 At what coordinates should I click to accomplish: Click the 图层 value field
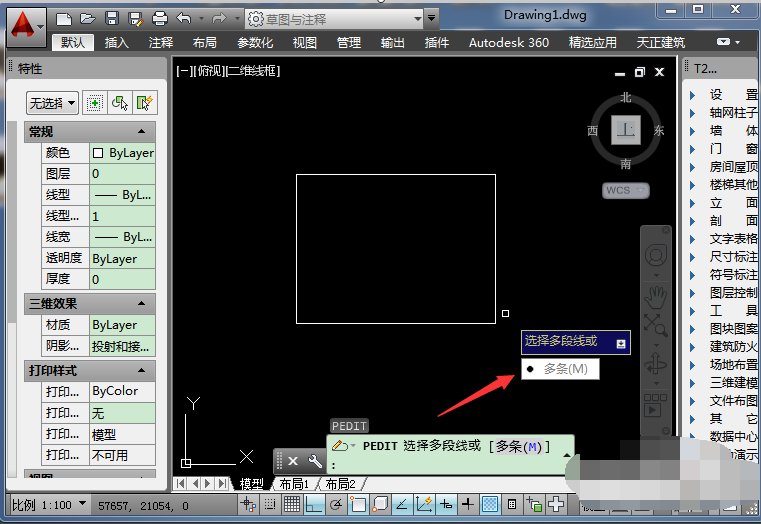point(122,173)
